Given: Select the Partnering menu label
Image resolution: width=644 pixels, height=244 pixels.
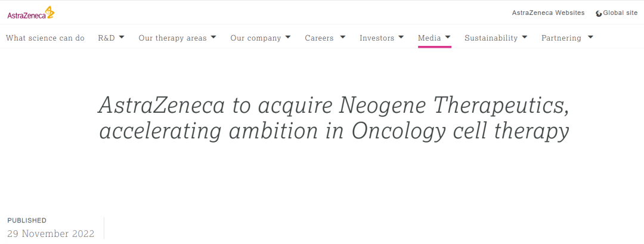Looking at the screenshot, I should click(x=561, y=38).
